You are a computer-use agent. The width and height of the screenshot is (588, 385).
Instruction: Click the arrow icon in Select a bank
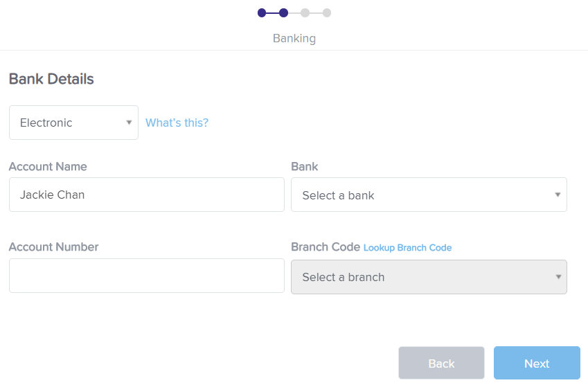[x=558, y=195]
